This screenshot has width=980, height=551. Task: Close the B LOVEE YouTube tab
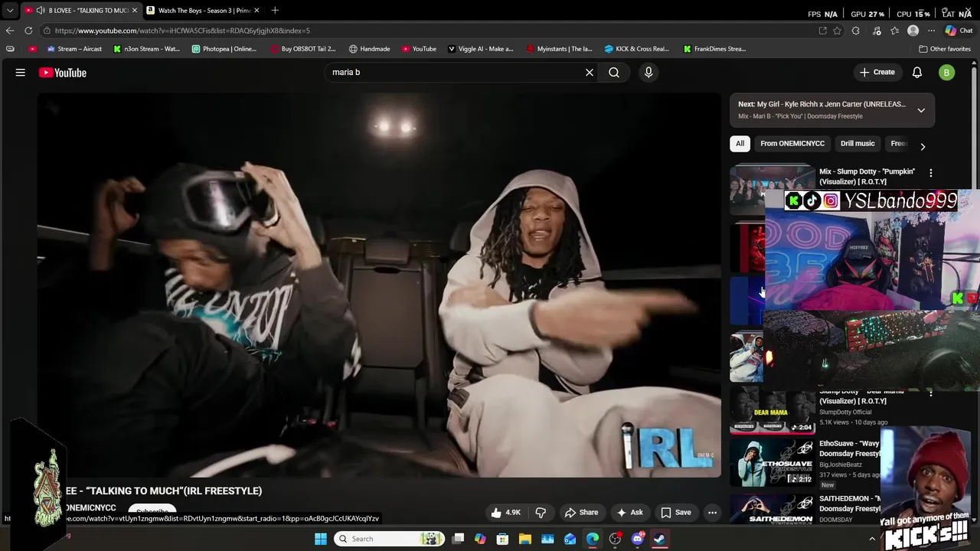(135, 10)
